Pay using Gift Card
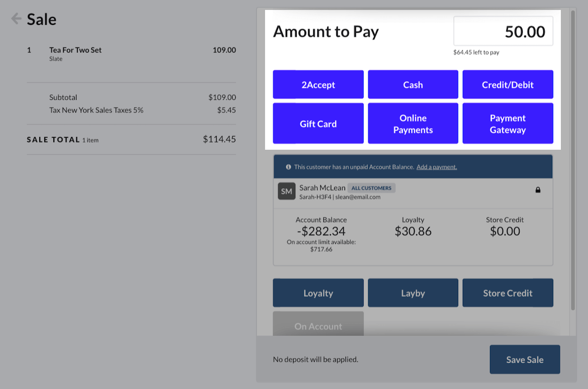Image resolution: width=588 pixels, height=389 pixels. tap(318, 123)
